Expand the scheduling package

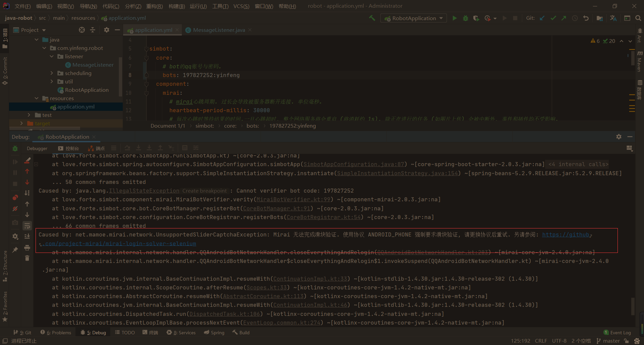[52, 73]
